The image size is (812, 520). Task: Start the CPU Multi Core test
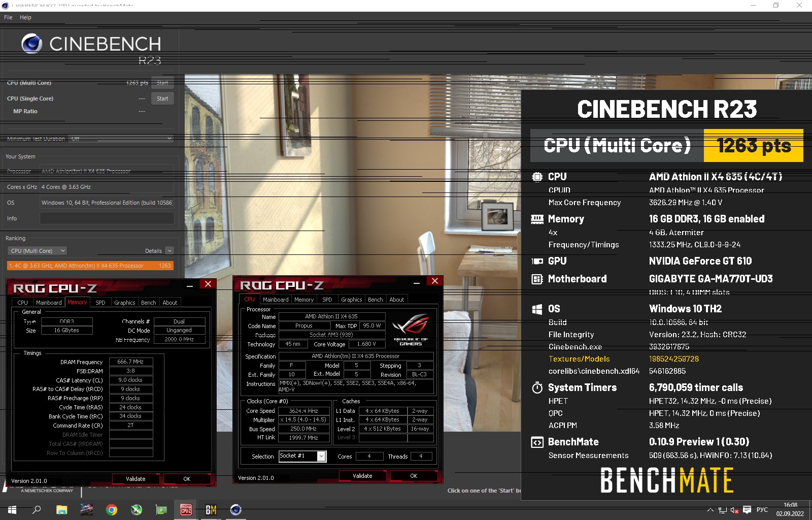coord(162,83)
